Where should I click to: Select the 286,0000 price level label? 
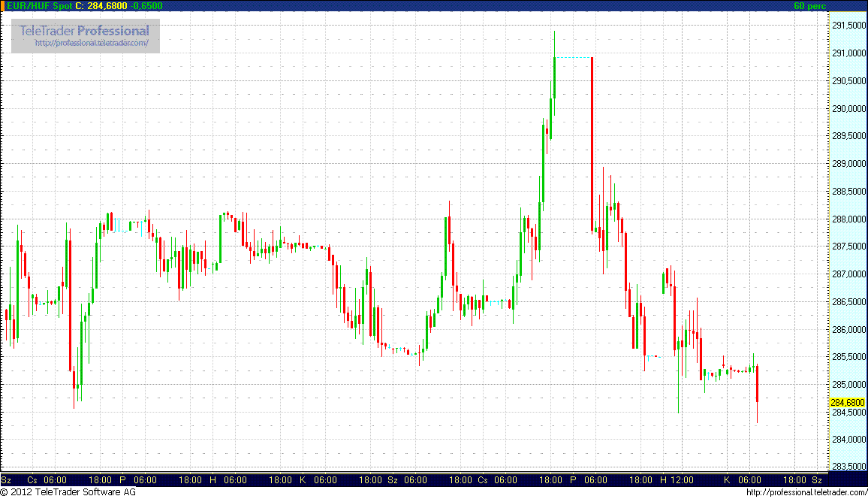[849, 329]
